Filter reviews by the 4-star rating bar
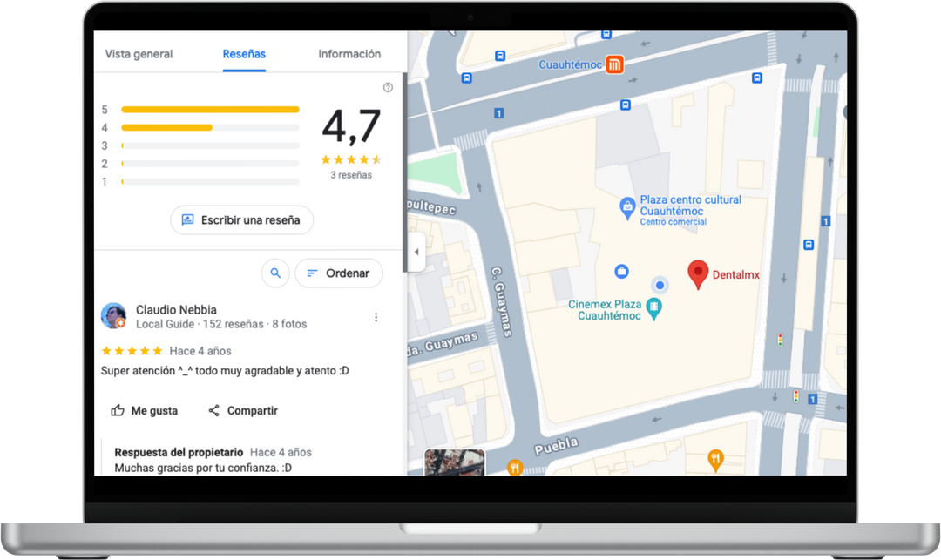941x560 pixels. click(210, 128)
